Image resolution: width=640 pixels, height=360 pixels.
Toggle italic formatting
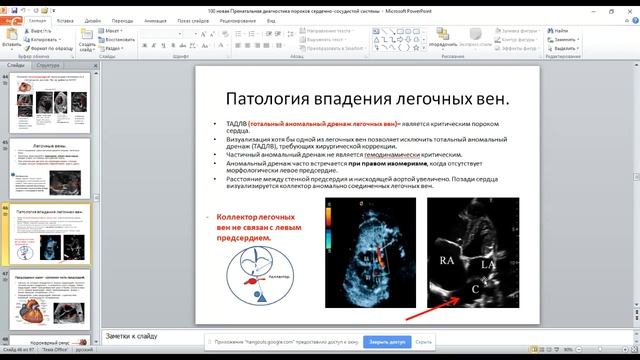pyautogui.click(x=154, y=46)
